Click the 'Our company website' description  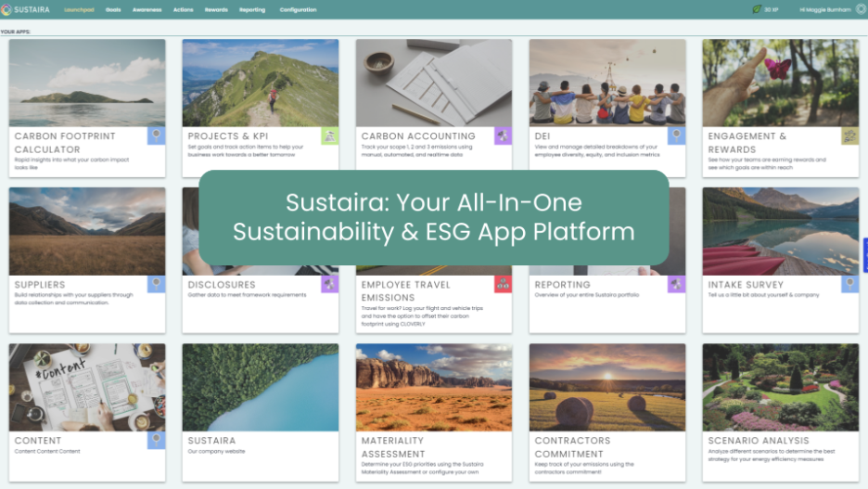pyautogui.click(x=216, y=451)
